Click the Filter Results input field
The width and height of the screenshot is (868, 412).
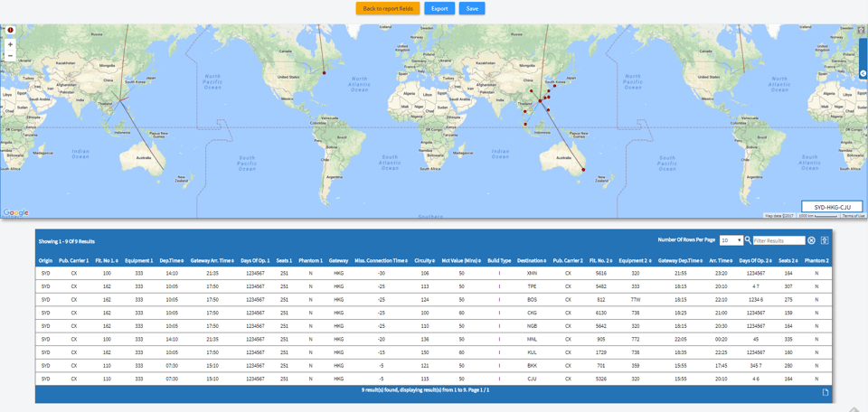(778, 240)
